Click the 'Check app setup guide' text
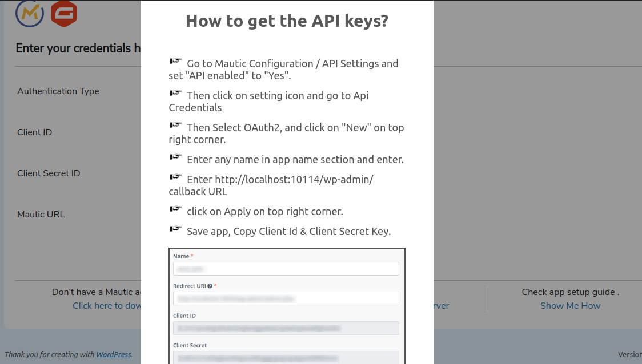This screenshot has height=364, width=642. point(571,292)
